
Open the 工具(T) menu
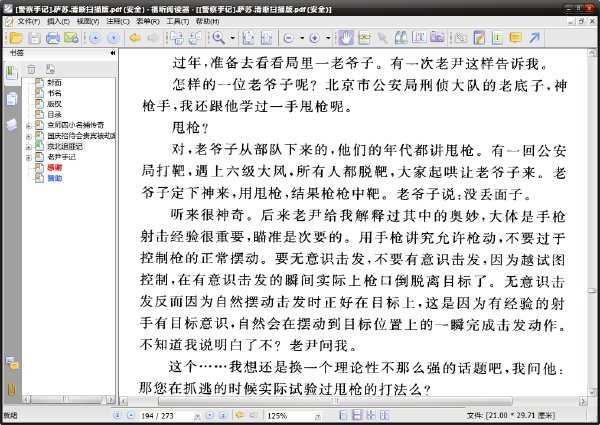(x=178, y=21)
